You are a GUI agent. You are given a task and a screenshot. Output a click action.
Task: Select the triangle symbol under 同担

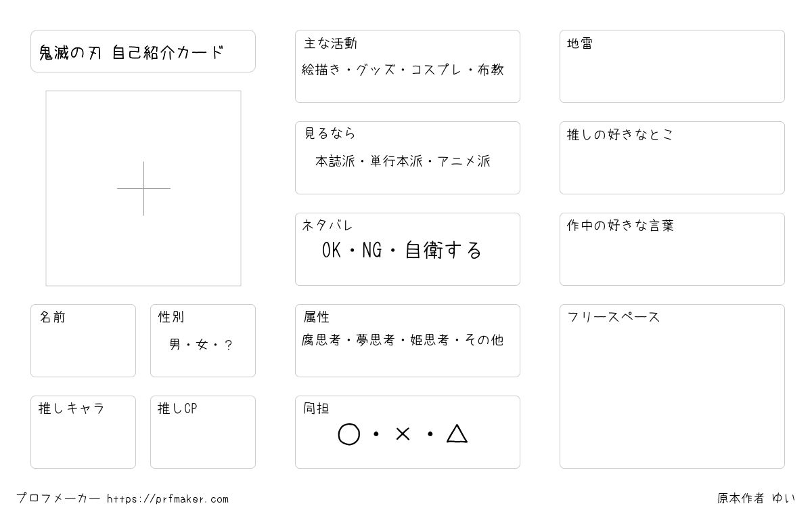point(457,433)
